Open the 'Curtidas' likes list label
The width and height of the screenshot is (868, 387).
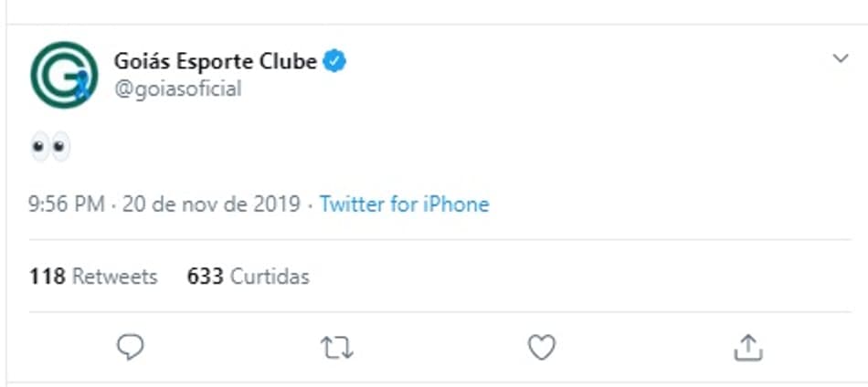click(x=270, y=276)
